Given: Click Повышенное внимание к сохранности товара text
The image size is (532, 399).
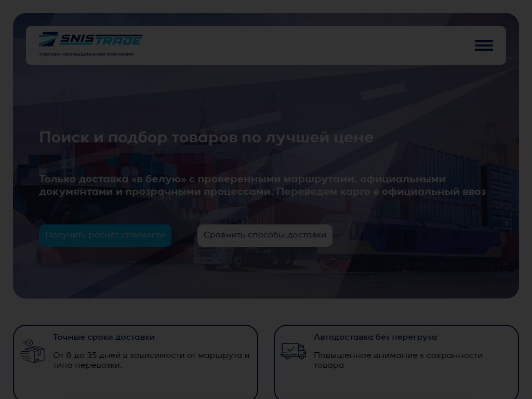Looking at the screenshot, I should [398, 360].
